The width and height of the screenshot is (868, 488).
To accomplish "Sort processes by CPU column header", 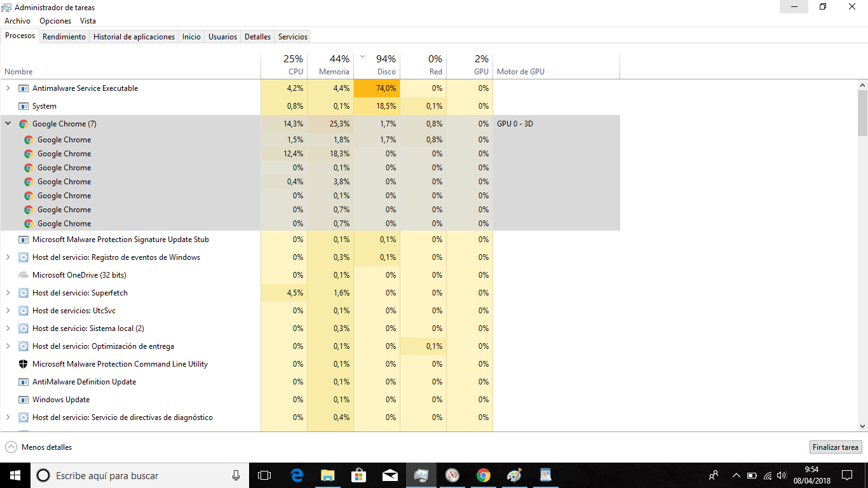I will tap(284, 65).
